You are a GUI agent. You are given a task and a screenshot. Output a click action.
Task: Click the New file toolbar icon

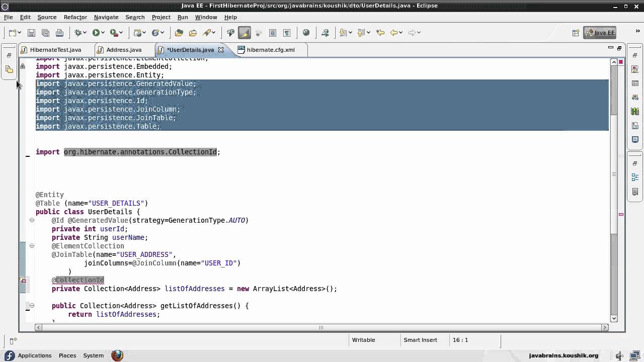(12, 33)
